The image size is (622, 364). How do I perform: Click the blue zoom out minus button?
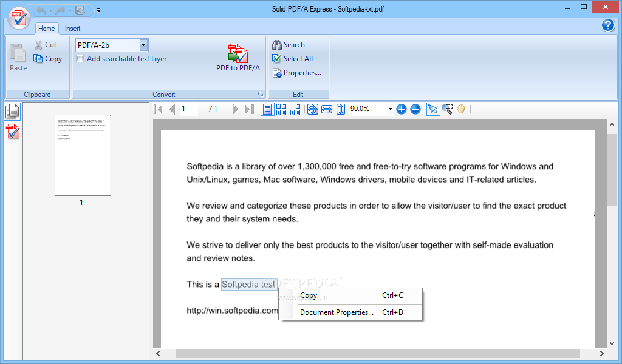coord(415,109)
